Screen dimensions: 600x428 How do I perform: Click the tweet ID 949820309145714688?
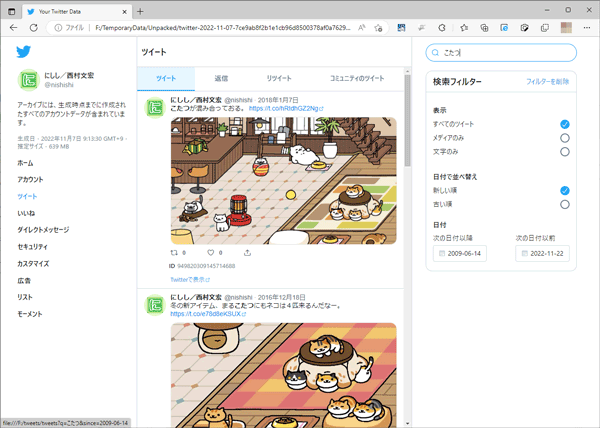coord(206,266)
